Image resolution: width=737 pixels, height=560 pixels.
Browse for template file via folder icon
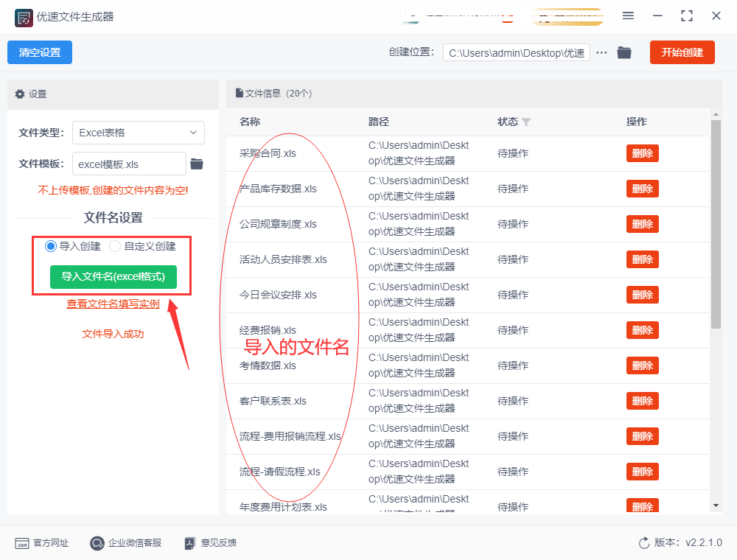(x=197, y=164)
